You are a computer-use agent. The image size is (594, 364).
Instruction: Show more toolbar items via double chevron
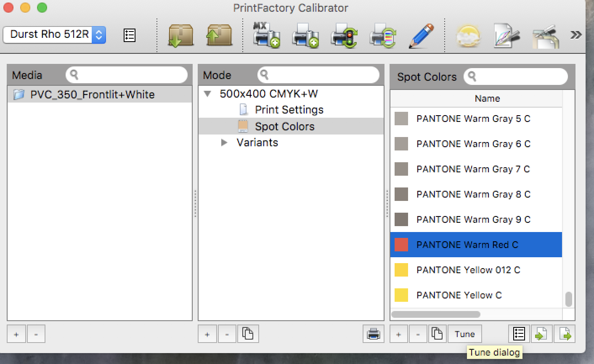[576, 34]
